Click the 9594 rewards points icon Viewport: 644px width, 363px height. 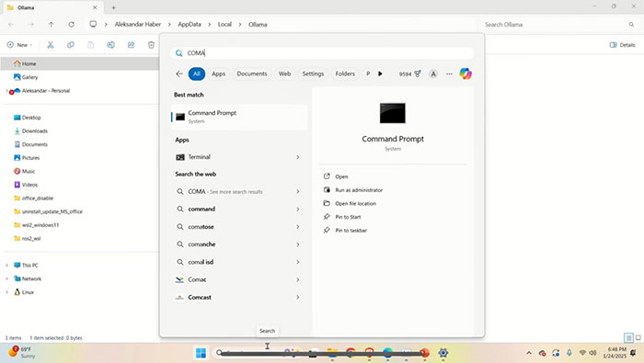(x=410, y=74)
